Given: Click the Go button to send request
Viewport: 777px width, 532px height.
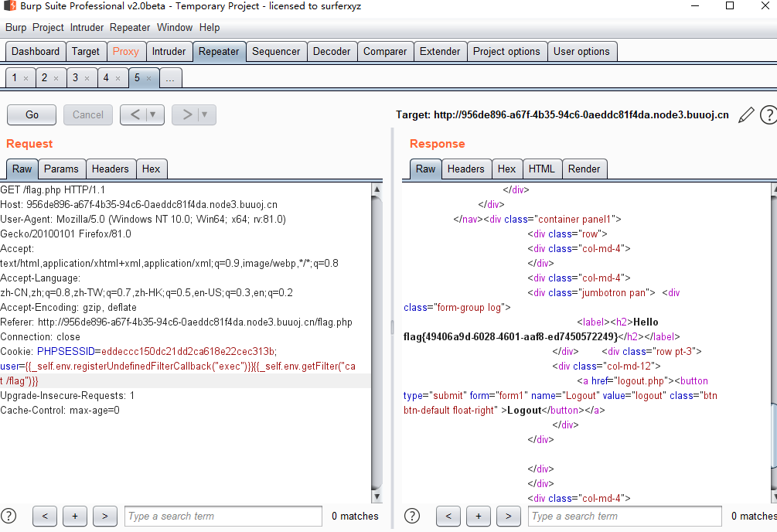Looking at the screenshot, I should (x=32, y=115).
